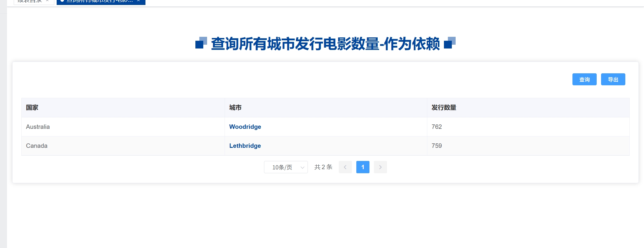Open the 10条/页 page size dropdown

[x=285, y=167]
